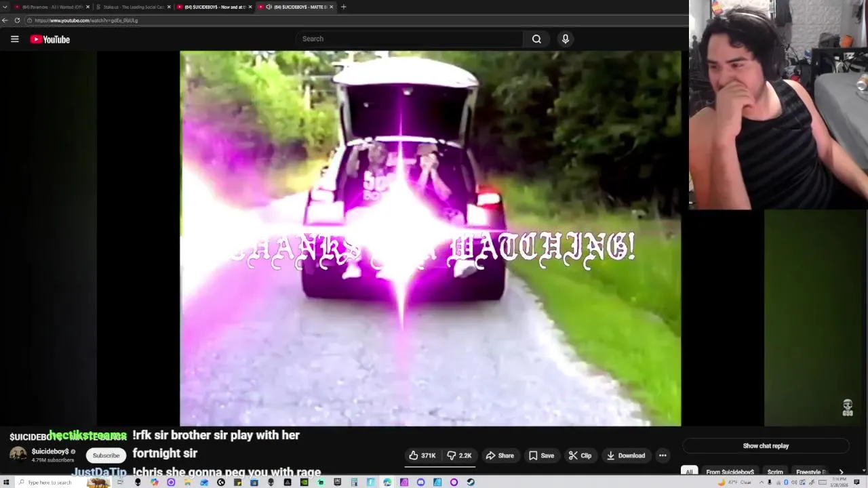Create a Clip of the video
The image size is (868, 488).
(580, 455)
